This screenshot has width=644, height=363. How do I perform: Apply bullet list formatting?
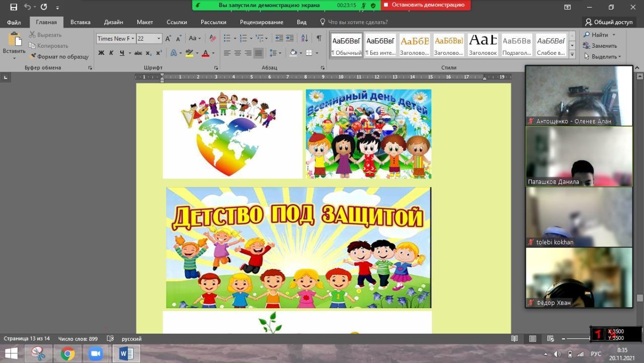[x=227, y=38]
